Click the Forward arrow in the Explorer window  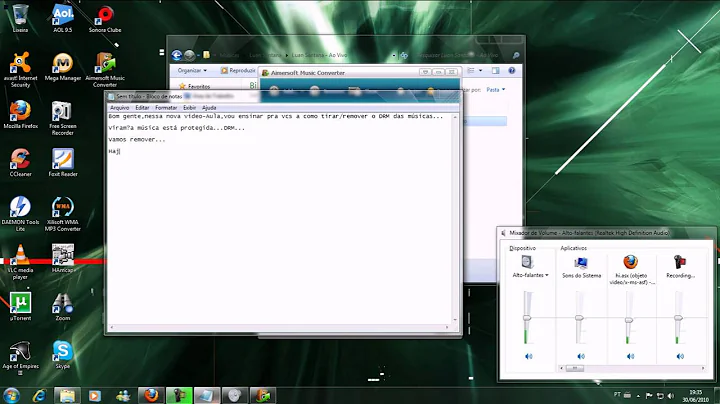pos(189,55)
